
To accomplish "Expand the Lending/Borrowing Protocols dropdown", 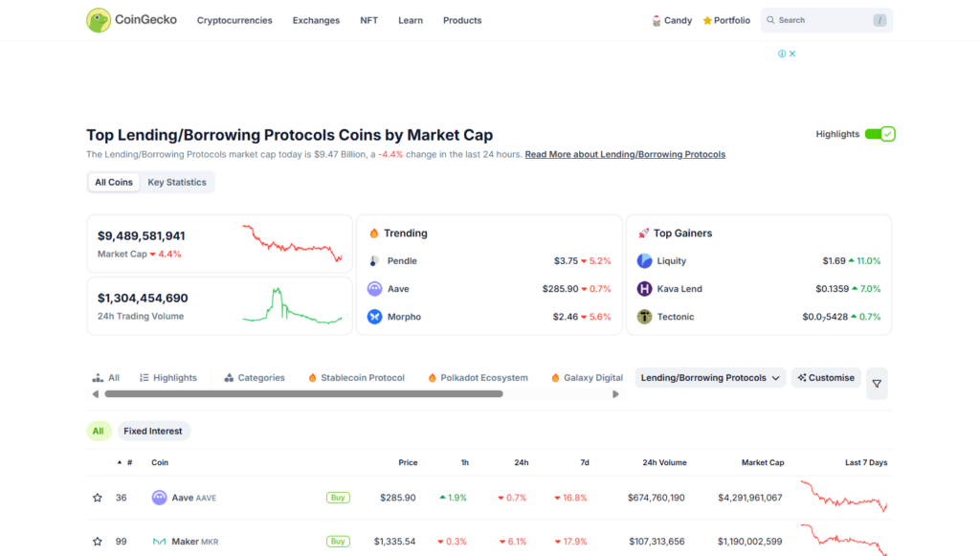I will [x=710, y=377].
